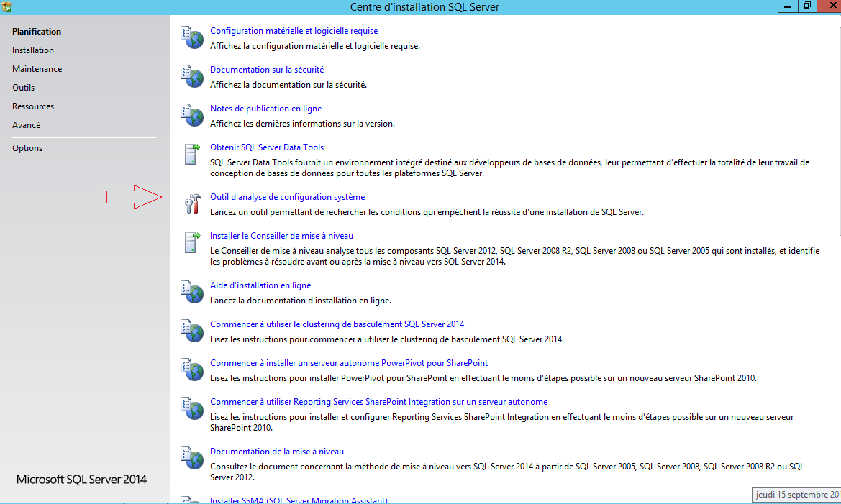
Task: Open the Documentation sur la sécurité link
Action: tap(267, 70)
